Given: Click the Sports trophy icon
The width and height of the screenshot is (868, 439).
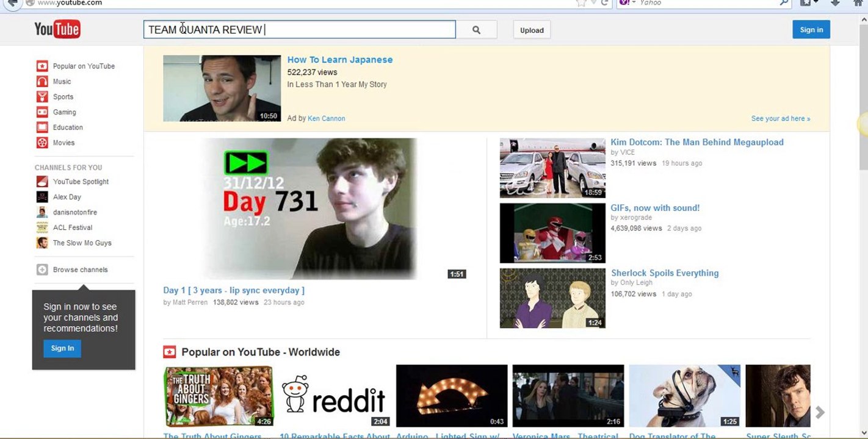Looking at the screenshot, I should coord(42,96).
